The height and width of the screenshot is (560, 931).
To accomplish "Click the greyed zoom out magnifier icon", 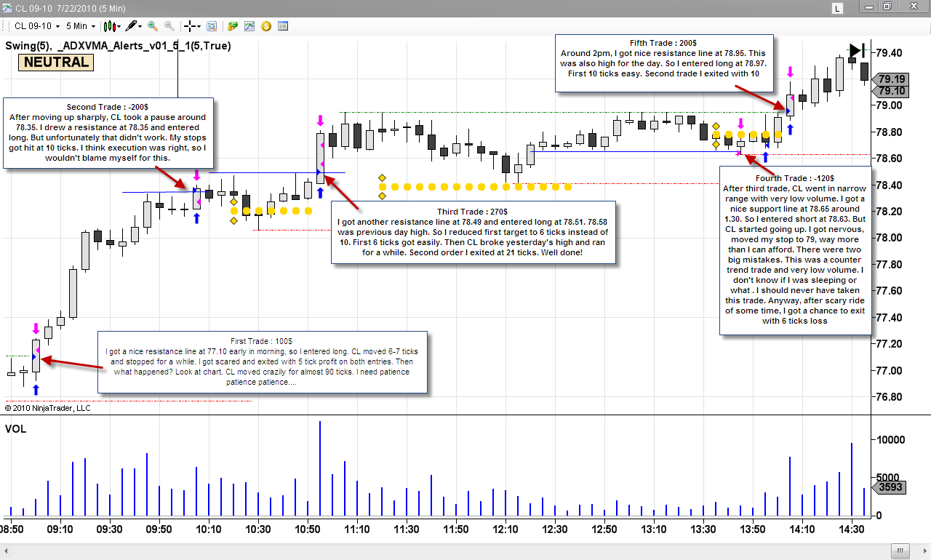I will 169,26.
